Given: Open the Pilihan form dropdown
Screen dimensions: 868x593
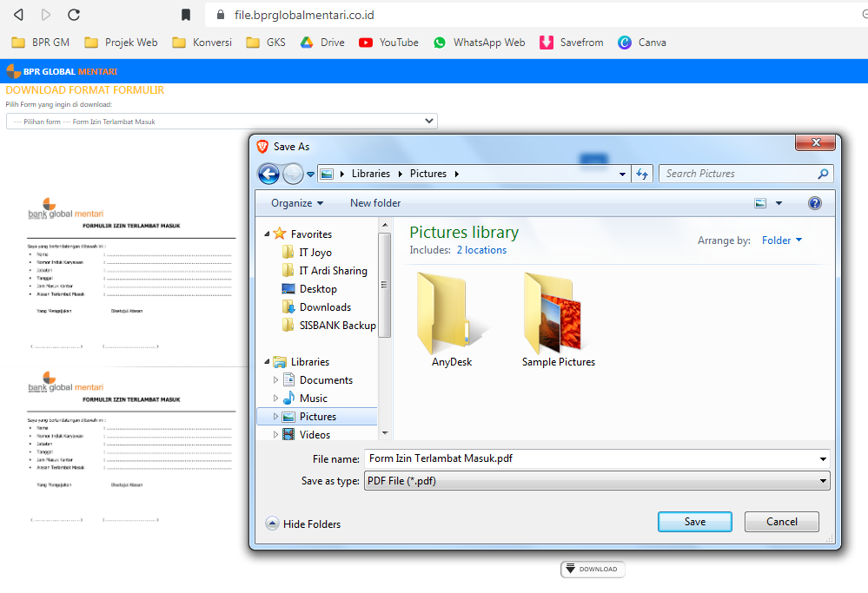Looking at the screenshot, I should click(x=222, y=122).
